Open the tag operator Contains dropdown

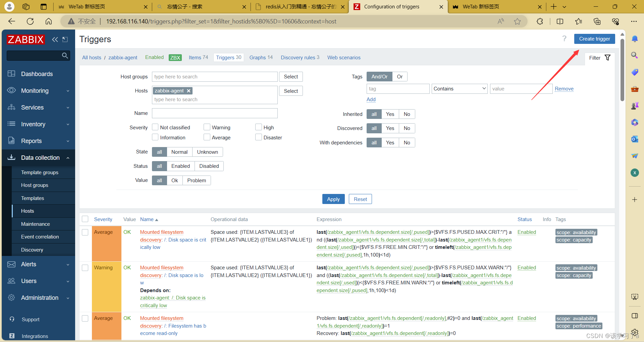pos(460,89)
